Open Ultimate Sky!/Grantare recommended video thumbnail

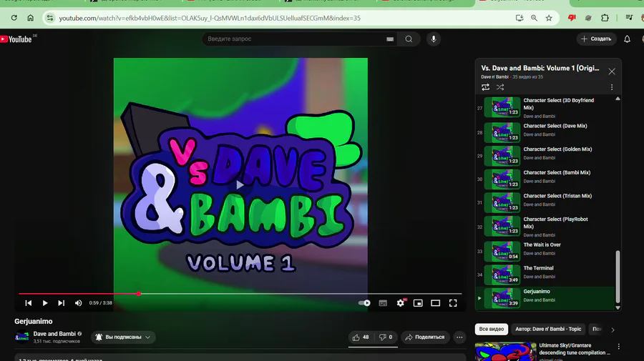[x=505, y=352]
